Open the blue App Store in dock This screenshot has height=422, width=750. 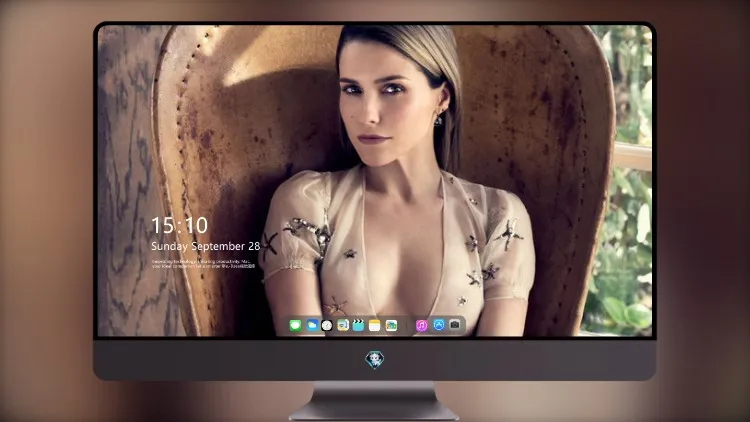(439, 325)
